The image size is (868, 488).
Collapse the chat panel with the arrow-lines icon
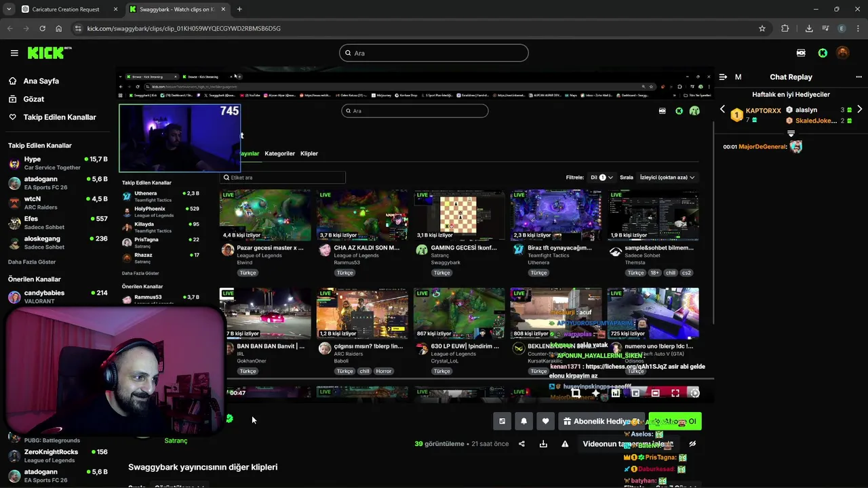tap(723, 77)
